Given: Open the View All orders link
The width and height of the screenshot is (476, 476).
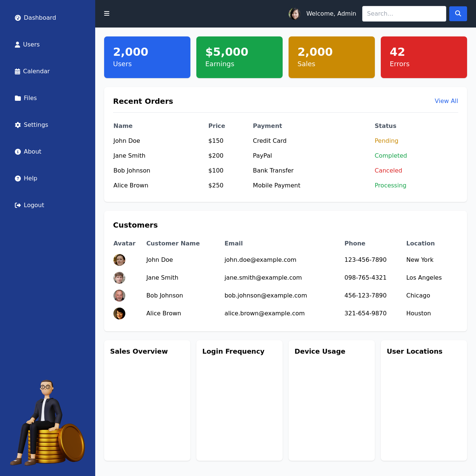Looking at the screenshot, I should (x=446, y=101).
